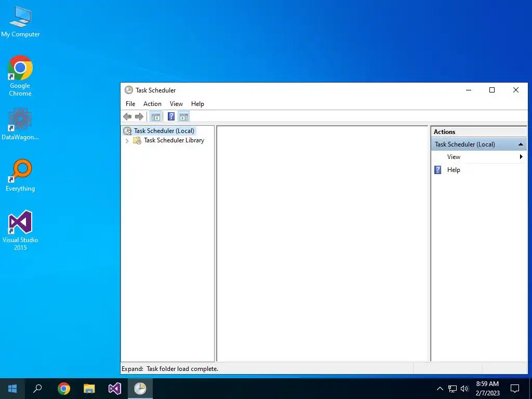Expand the Task Scheduler Library node
The image size is (532, 399).
[x=127, y=140]
